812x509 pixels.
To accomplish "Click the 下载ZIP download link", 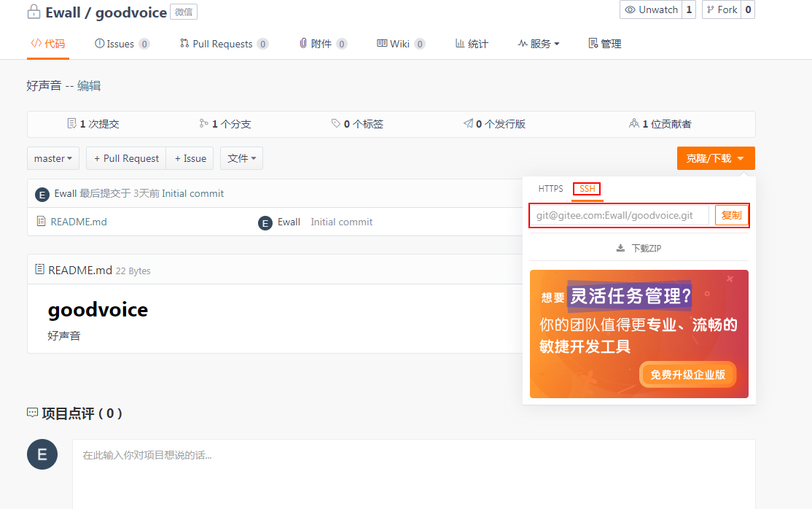I will point(647,248).
